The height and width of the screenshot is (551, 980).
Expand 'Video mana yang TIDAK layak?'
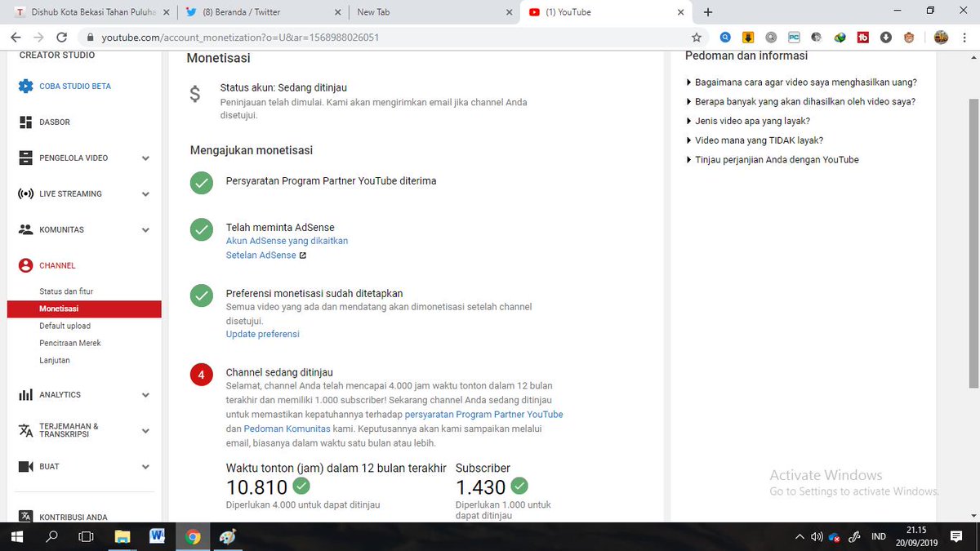coord(755,140)
